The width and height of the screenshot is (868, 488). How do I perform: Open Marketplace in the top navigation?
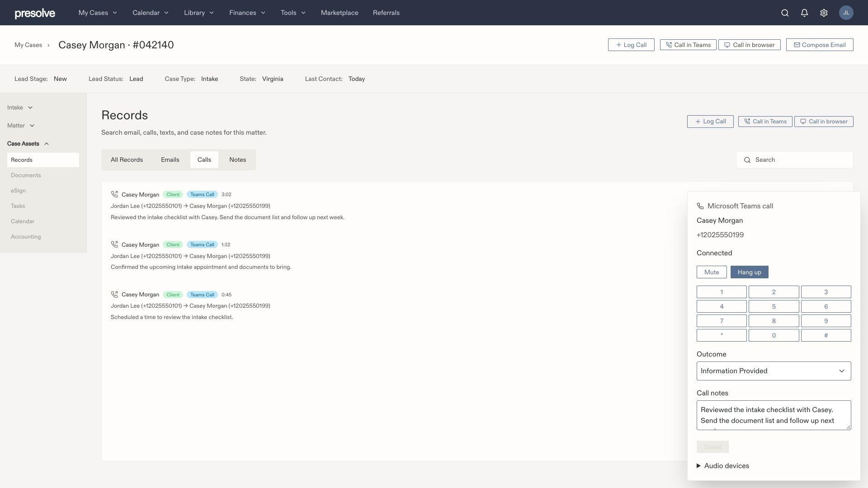click(340, 13)
